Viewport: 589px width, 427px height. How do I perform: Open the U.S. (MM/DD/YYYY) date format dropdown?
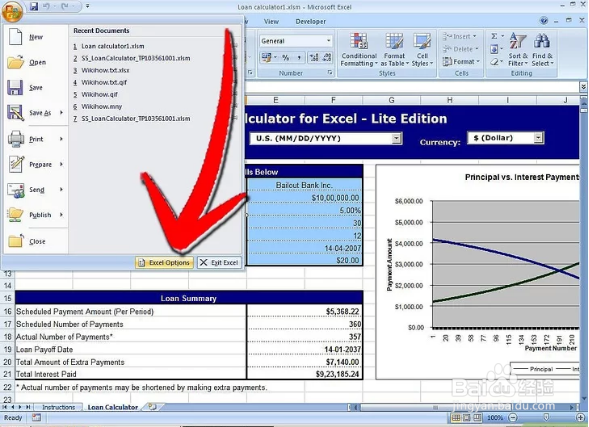pos(396,139)
